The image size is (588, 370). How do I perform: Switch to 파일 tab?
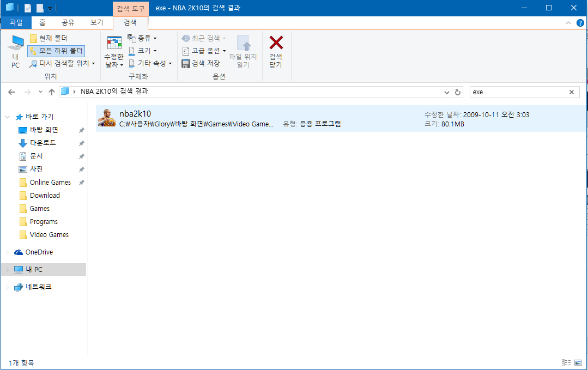(x=16, y=22)
